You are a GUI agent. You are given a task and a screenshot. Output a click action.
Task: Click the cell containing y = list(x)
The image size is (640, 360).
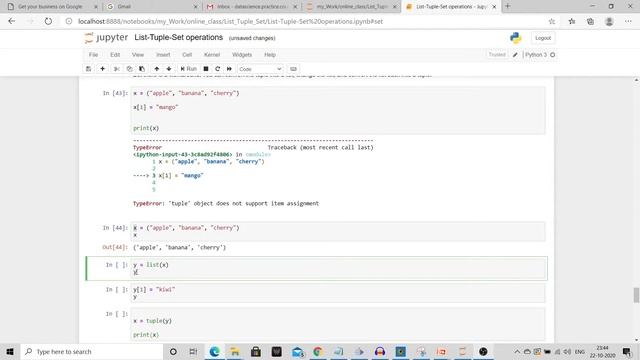[338, 268]
